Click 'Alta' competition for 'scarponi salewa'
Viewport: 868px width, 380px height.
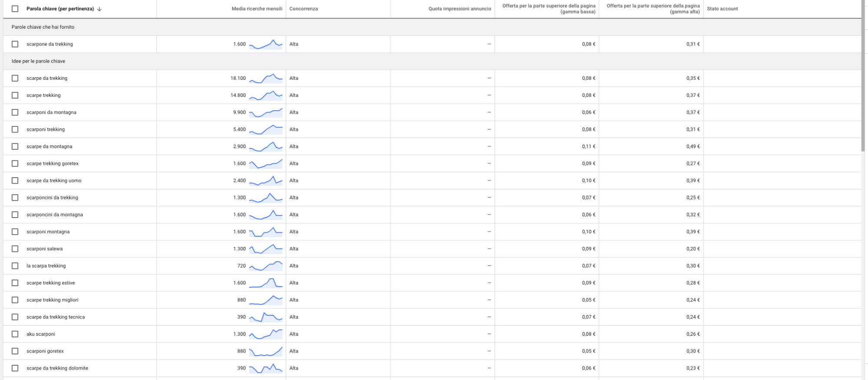coord(294,249)
